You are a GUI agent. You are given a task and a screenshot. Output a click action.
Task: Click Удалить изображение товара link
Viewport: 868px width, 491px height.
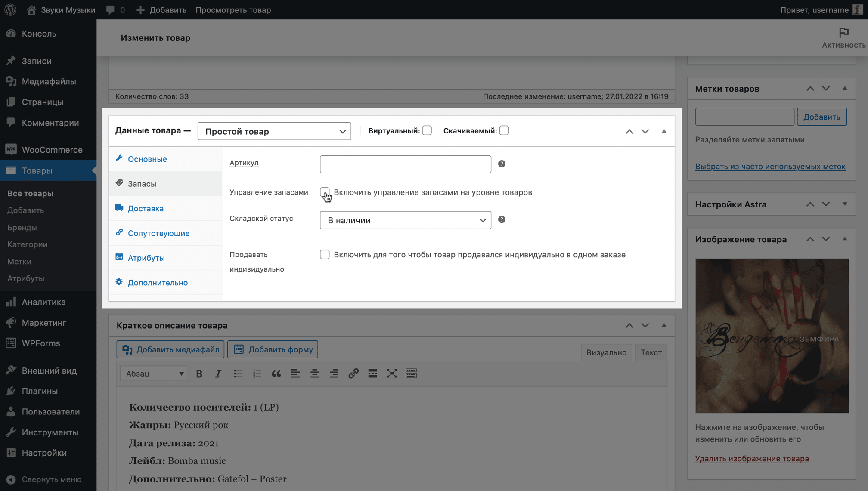(752, 459)
